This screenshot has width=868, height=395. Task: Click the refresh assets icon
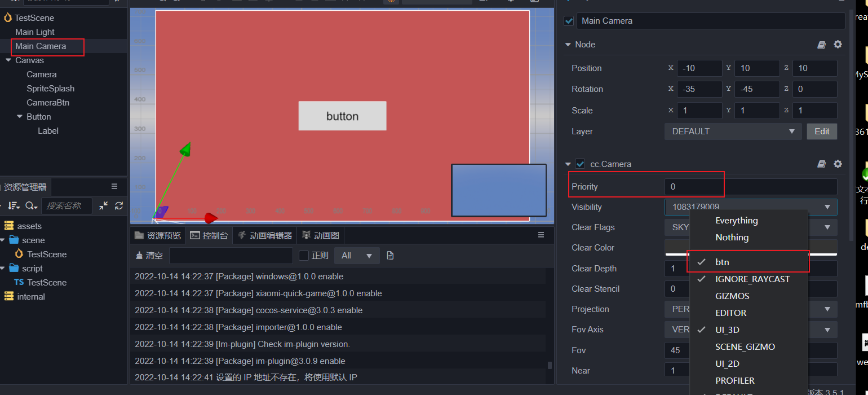tap(119, 206)
